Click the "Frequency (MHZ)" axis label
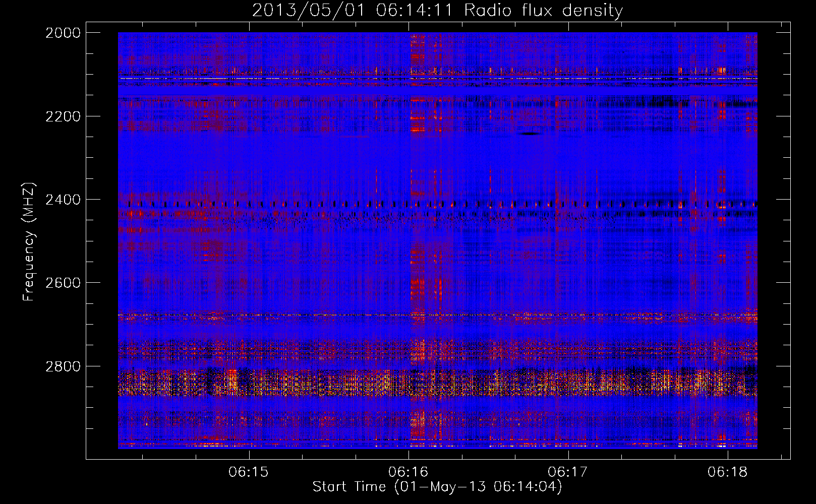Image resolution: width=816 pixels, height=504 pixels. [29, 242]
